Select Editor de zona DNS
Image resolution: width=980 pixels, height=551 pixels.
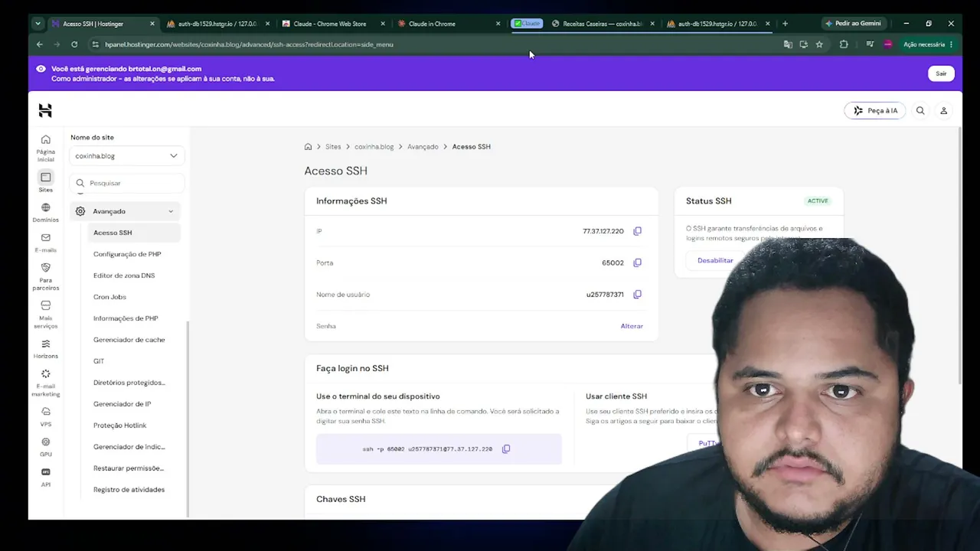(x=124, y=275)
